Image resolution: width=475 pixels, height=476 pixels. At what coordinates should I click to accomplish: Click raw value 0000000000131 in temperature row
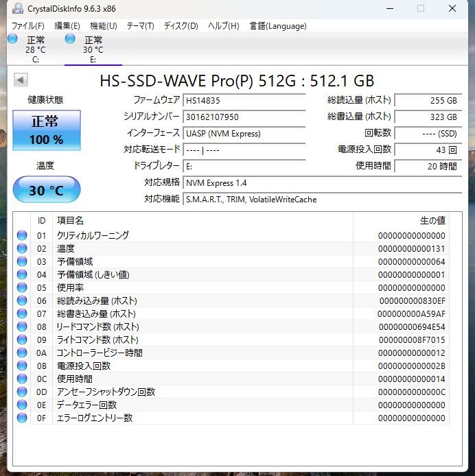(412, 248)
